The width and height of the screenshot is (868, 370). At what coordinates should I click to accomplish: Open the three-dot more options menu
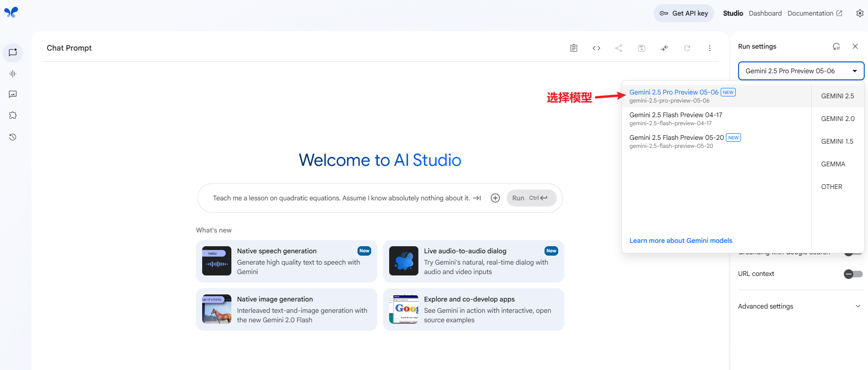click(x=709, y=48)
